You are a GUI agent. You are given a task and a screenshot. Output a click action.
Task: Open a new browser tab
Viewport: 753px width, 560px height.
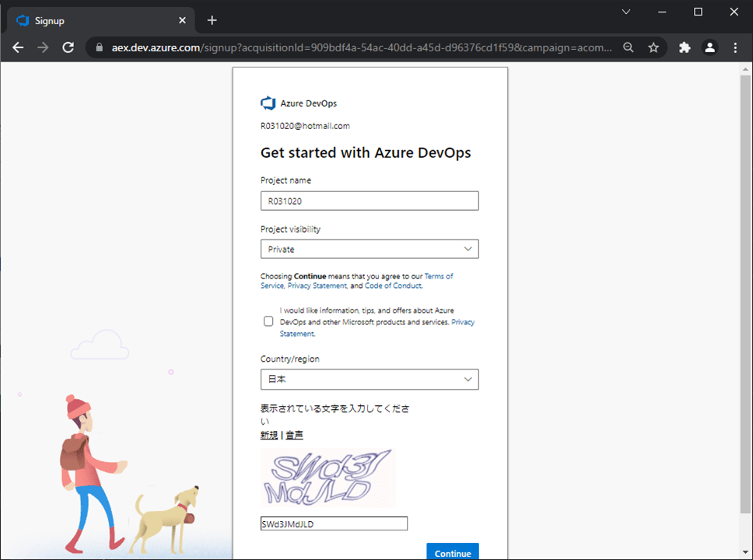212,21
